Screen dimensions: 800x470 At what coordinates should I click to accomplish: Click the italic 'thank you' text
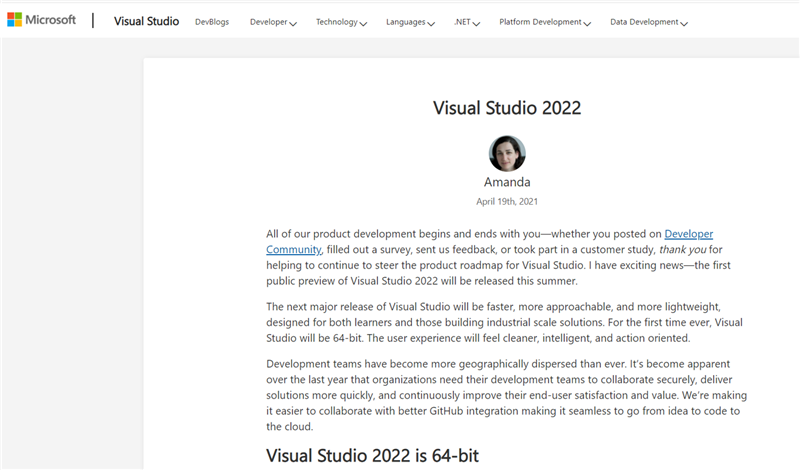click(683, 250)
